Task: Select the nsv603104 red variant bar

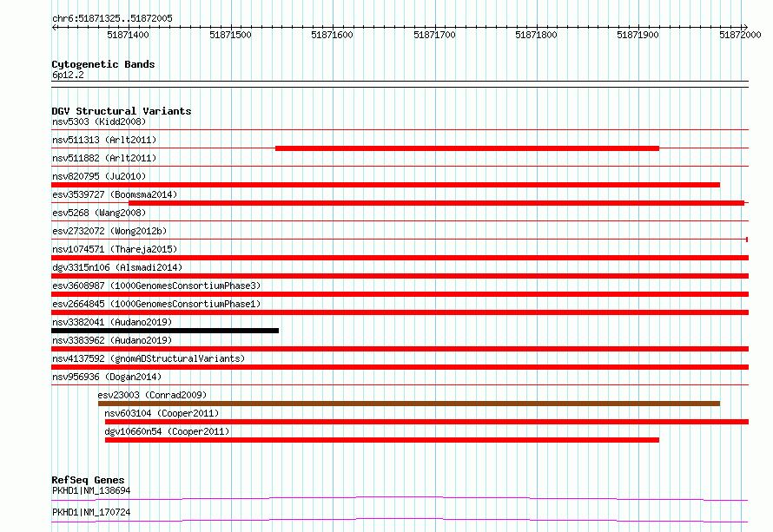Action: click(x=427, y=422)
